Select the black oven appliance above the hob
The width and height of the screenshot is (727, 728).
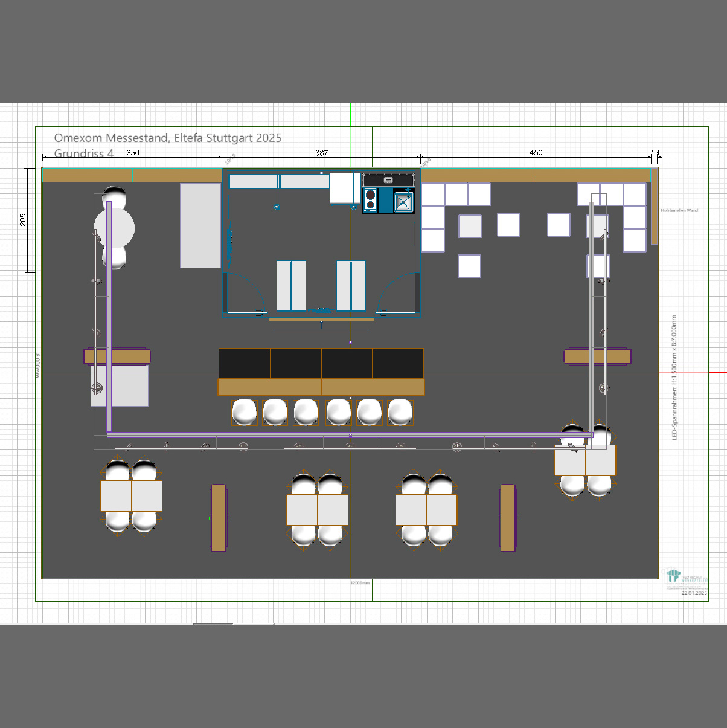click(388, 179)
